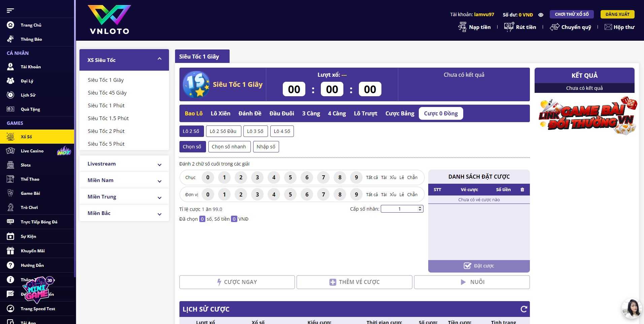The width and height of the screenshot is (644, 324).
Task: Open Sự Kiện calendar icon
Action: point(10,236)
